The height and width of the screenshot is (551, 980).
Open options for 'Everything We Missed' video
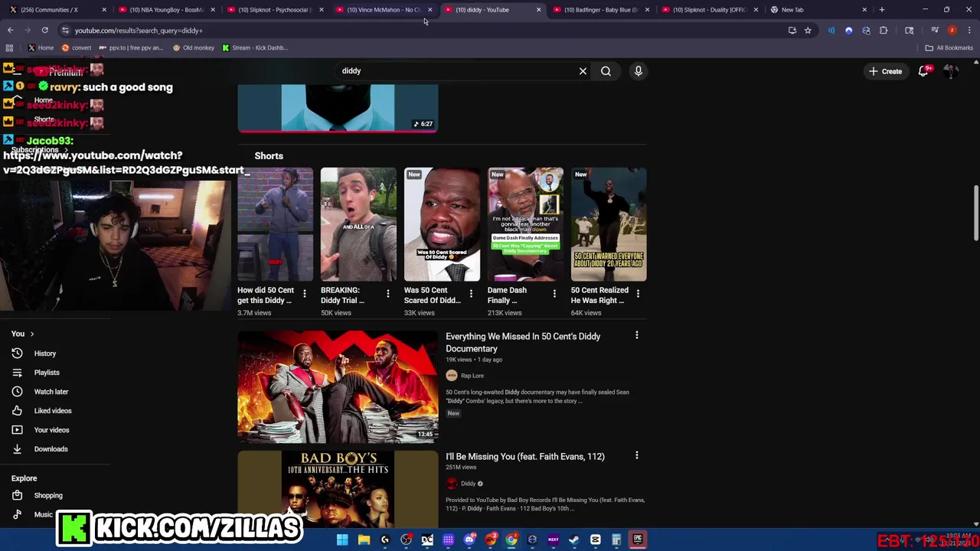[636, 335]
